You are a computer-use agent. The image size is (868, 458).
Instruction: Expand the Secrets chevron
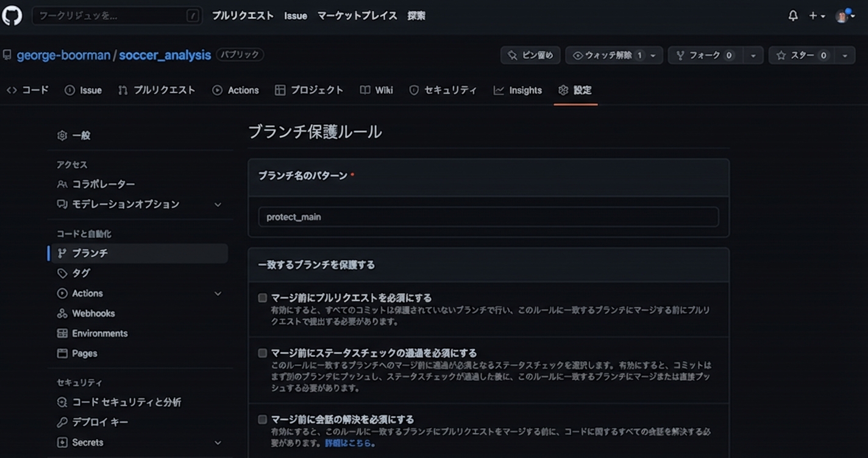pyautogui.click(x=218, y=443)
